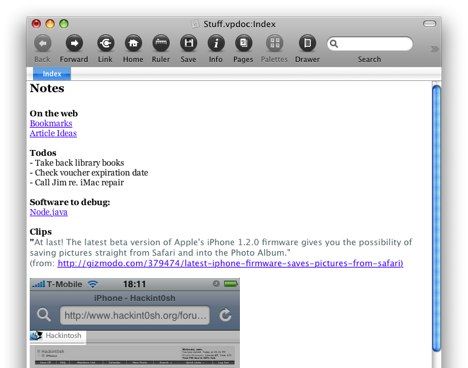This screenshot has width=468, height=368.
Task: Click the magnifier icon in search field
Action: coord(334,44)
